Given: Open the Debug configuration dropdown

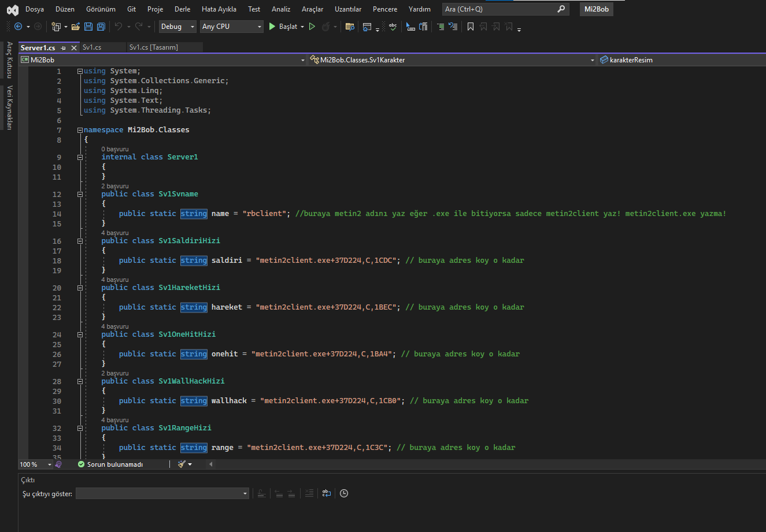Looking at the screenshot, I should tap(178, 27).
